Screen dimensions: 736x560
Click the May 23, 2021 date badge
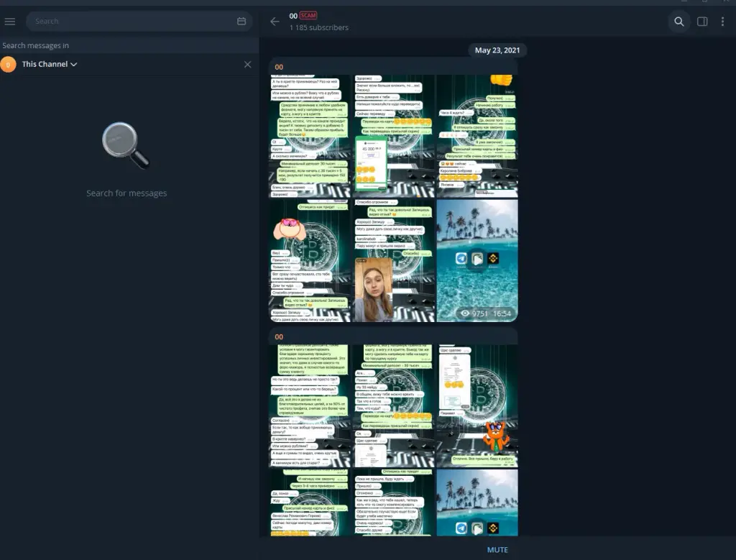click(x=497, y=50)
